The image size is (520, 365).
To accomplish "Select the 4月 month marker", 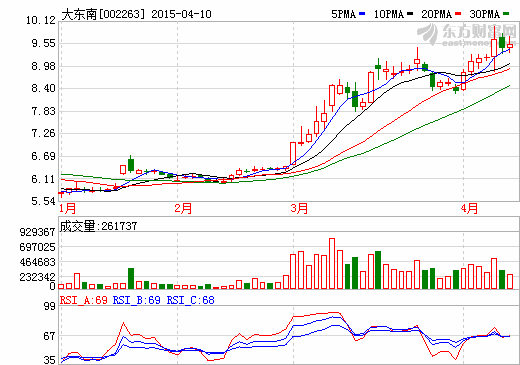I will 469,208.
